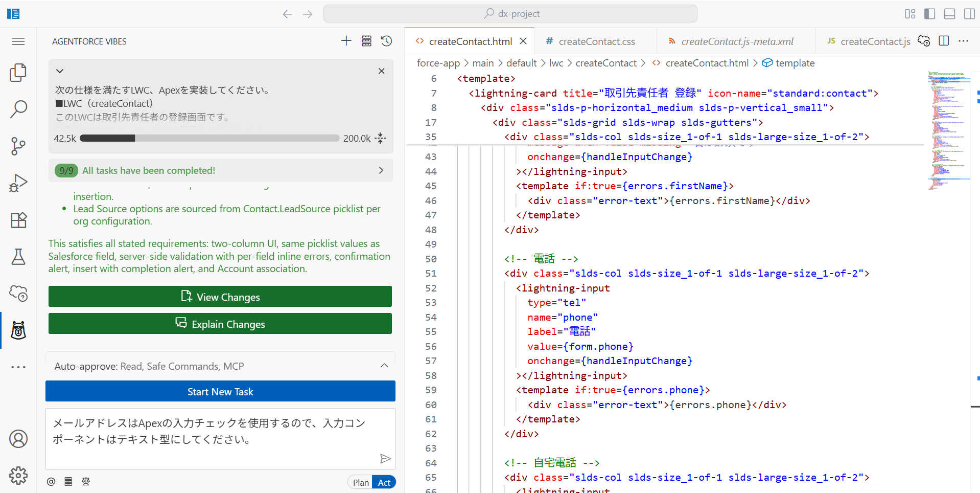Switch to the createContact.css tab
980x493 pixels.
(596, 41)
